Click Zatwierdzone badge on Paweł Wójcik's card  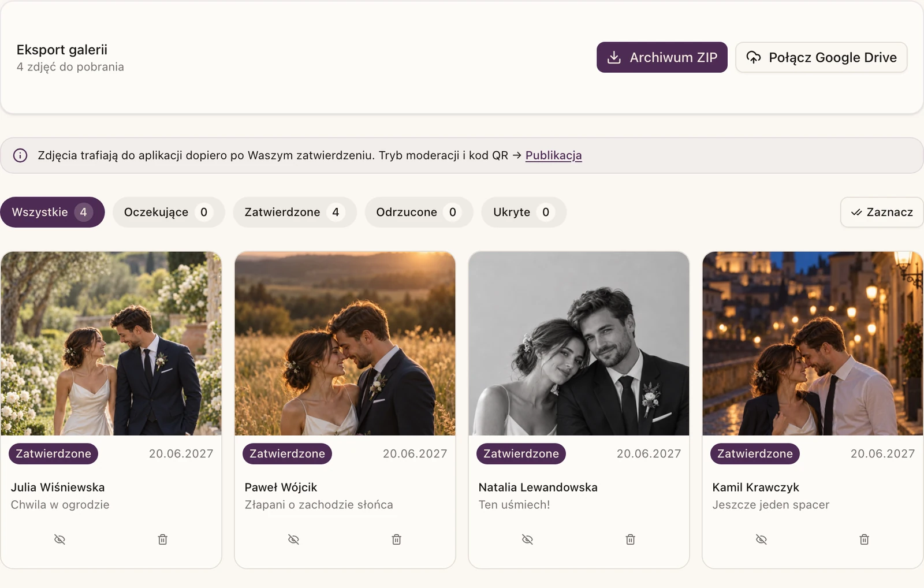pyautogui.click(x=287, y=453)
